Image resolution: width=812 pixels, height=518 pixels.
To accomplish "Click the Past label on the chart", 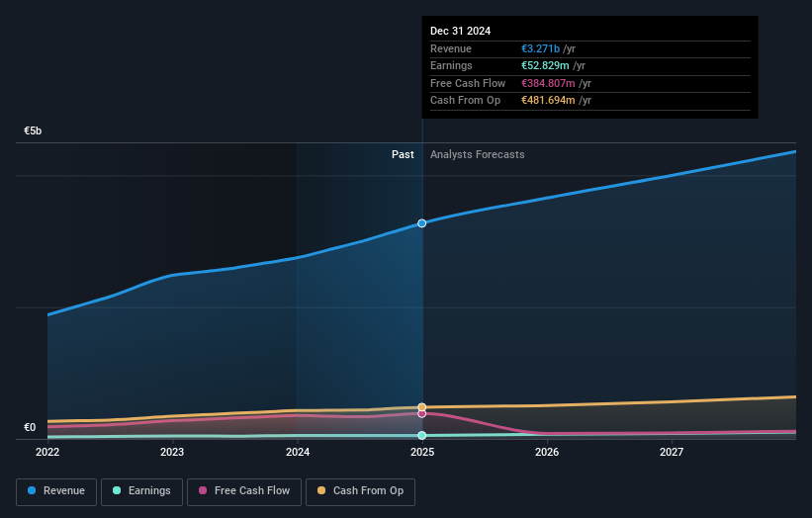I will (x=403, y=155).
